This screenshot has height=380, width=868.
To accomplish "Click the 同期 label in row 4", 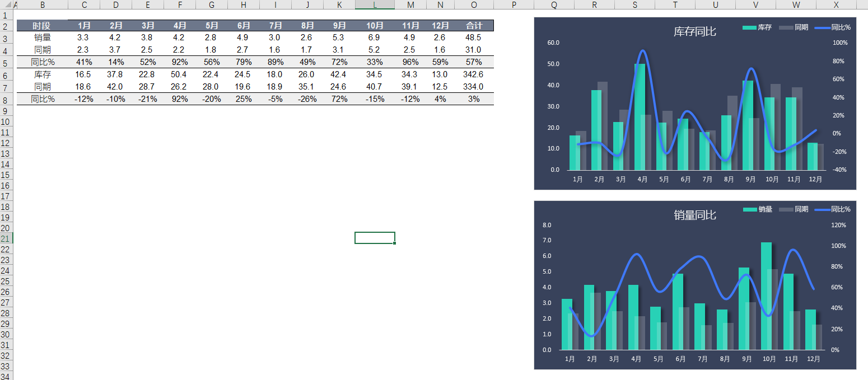I will [42, 50].
